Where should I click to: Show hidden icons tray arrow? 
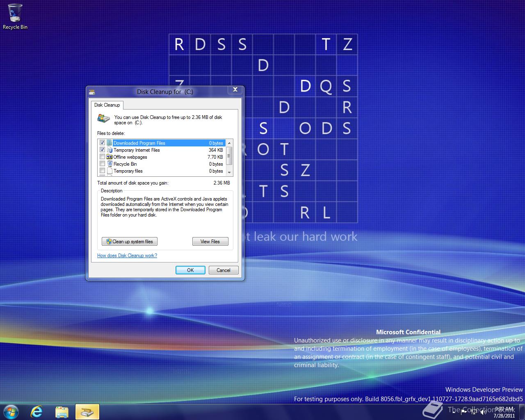tap(454, 412)
